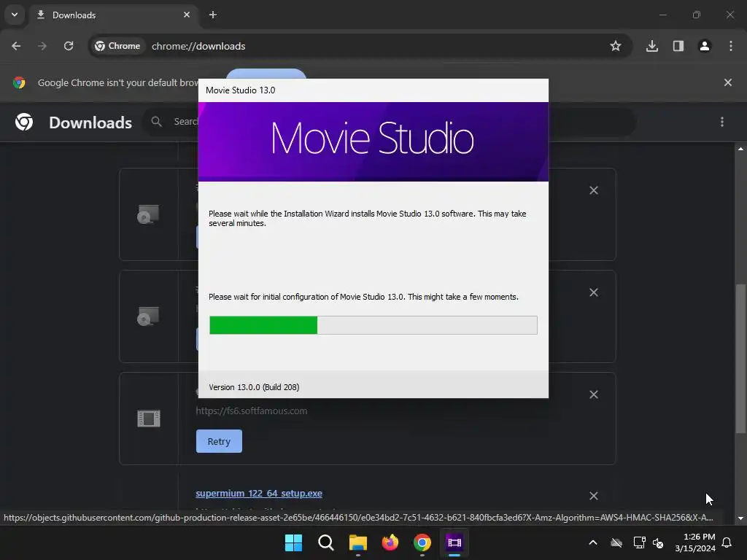Screen dimensions: 747x560
Task: Show hidden system tray icons
Action: tap(592, 542)
